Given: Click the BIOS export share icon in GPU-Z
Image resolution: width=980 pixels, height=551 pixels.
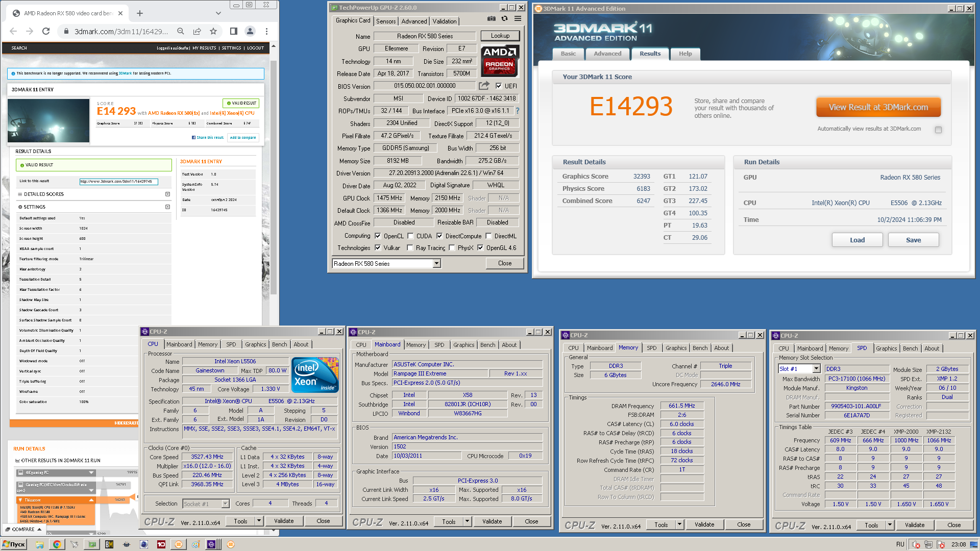Looking at the screenshot, I should tap(484, 86).
